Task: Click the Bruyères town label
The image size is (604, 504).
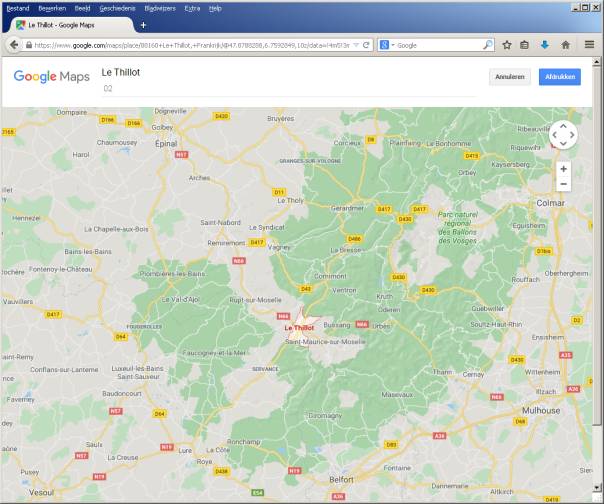Action: tap(280, 119)
